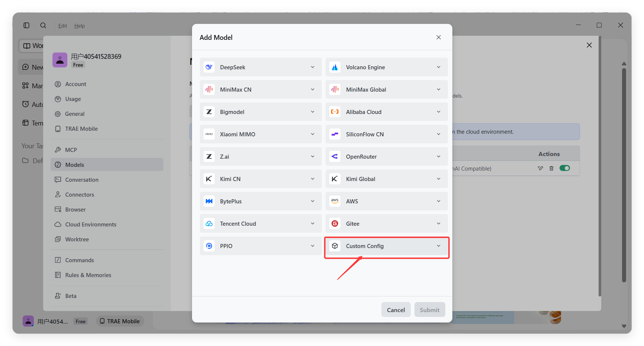Screen dimensions: 644x346
Task: Click the BytePlus logo icon
Action: tap(209, 201)
